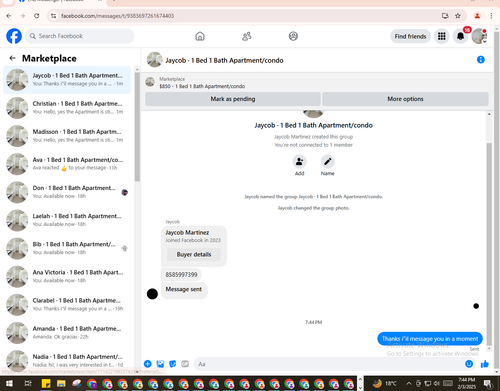Click the $850 Marketplace listing link
Viewport: 500px width, 391px height.
[x=202, y=86]
